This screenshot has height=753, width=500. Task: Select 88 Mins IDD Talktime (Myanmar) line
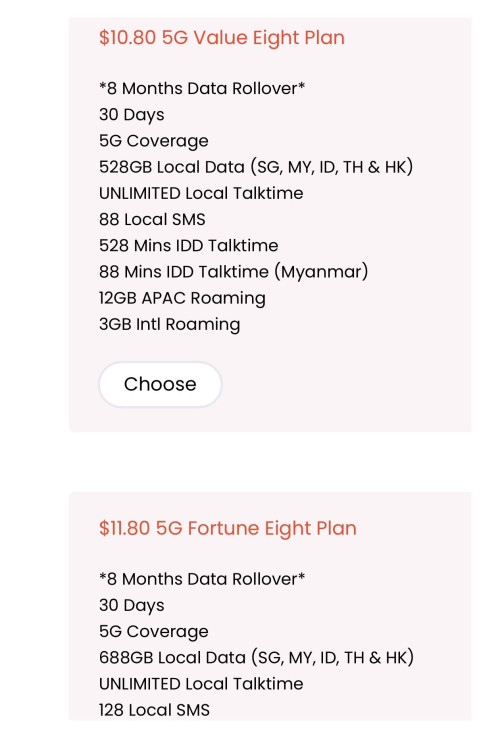click(x=233, y=272)
